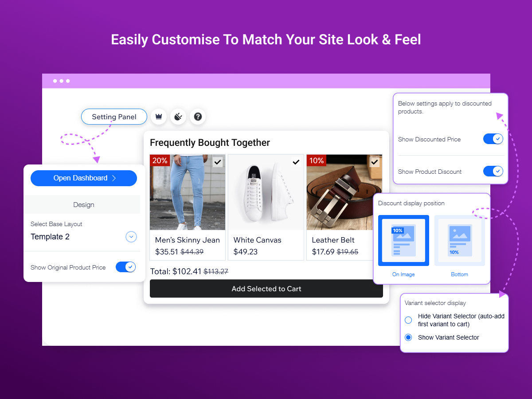Screen dimensions: 532x399
Task: Select On Image discount position icon
Action: [403, 240]
